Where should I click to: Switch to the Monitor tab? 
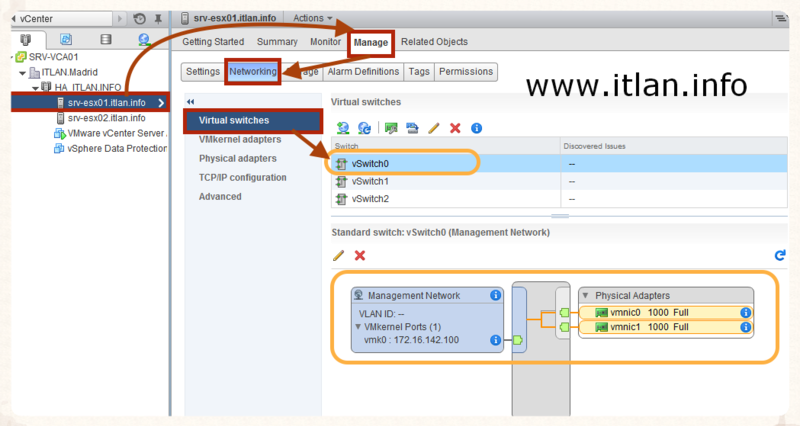point(325,42)
